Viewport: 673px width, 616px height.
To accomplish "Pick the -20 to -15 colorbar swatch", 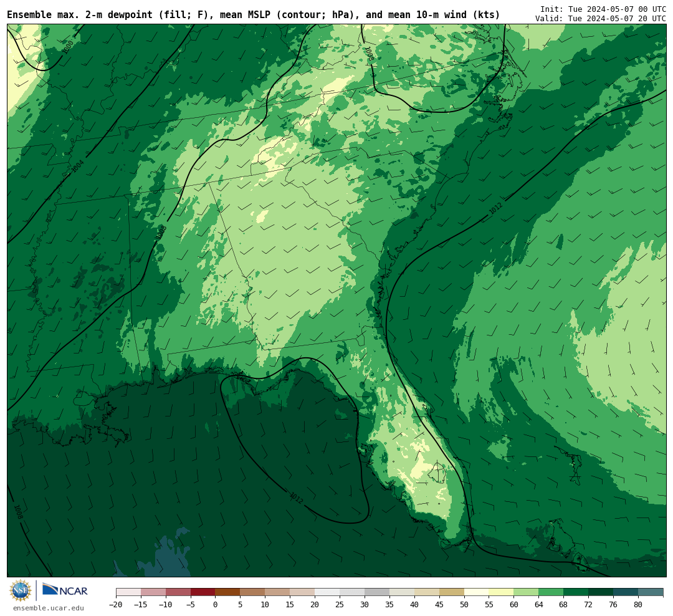I will tap(128, 592).
